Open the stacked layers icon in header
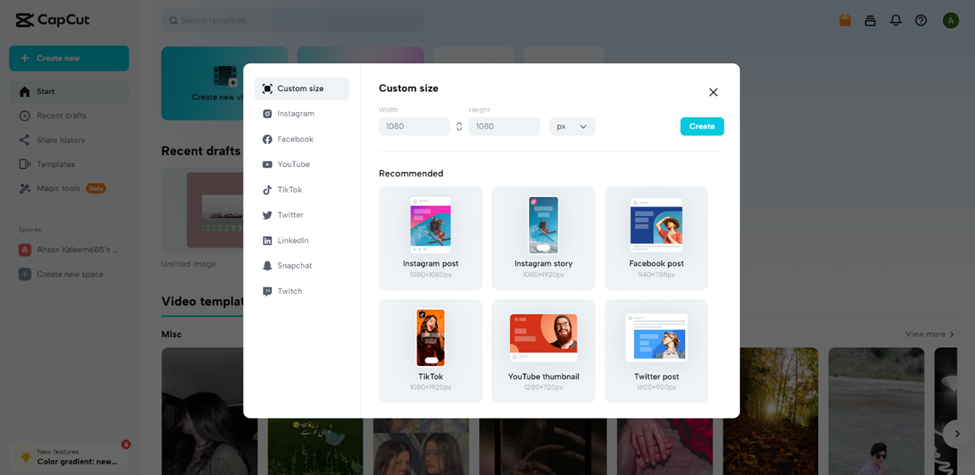Viewport: 975px width, 475px height. [x=870, y=21]
